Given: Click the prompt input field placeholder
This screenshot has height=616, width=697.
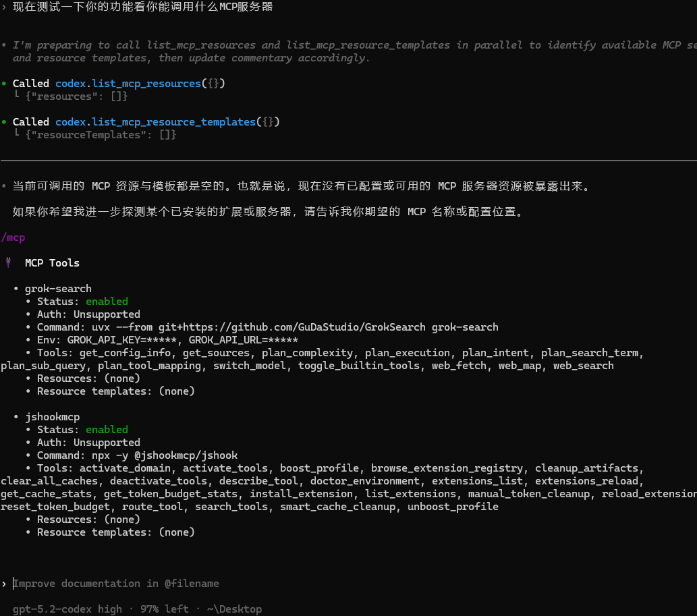Looking at the screenshot, I should 116,584.
